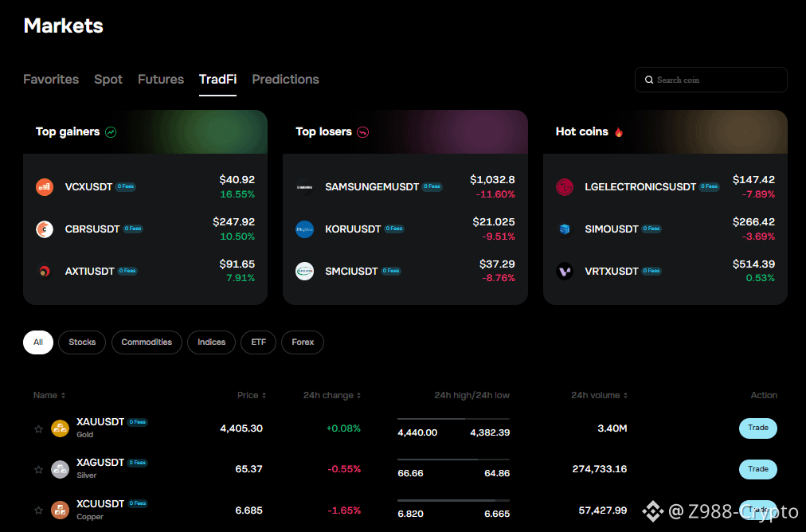806x532 pixels.
Task: Click the AXTIUSDT coin logo
Action: (x=45, y=272)
